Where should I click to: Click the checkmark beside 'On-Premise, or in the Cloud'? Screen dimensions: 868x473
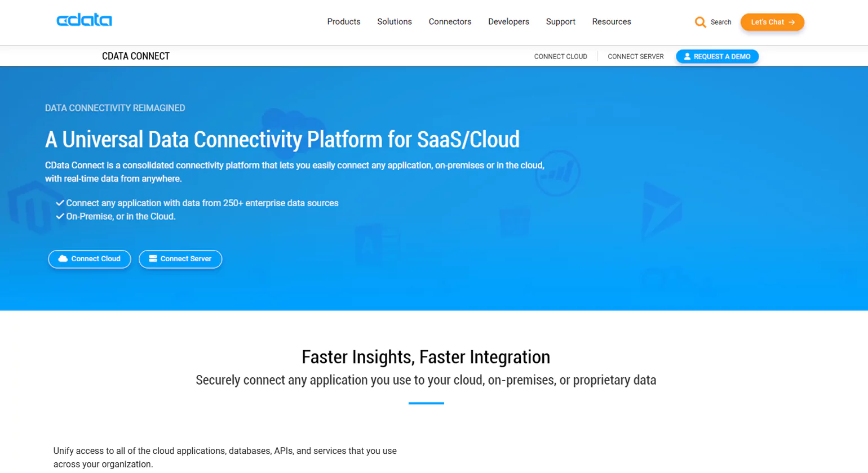click(60, 216)
